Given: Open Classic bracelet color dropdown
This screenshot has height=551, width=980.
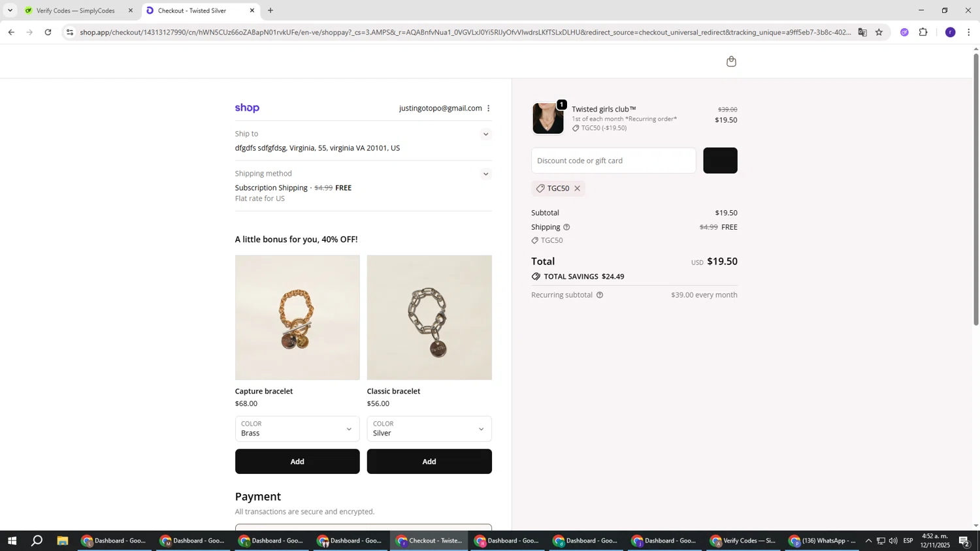Looking at the screenshot, I should tap(429, 429).
